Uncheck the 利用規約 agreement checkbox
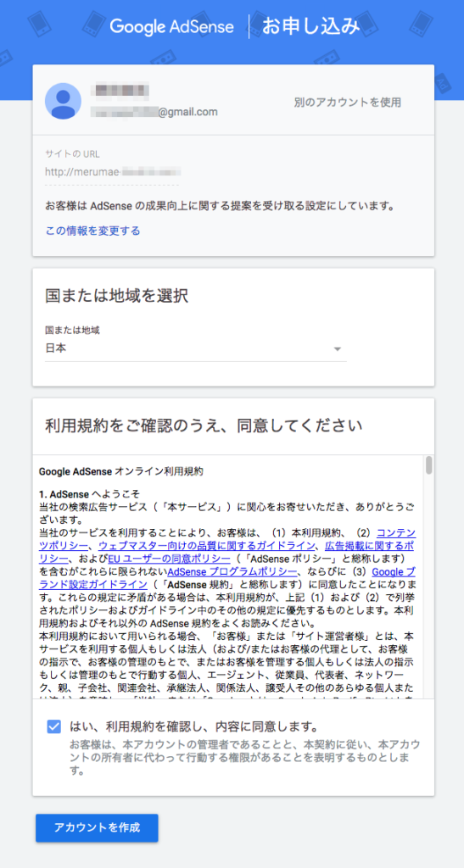This screenshot has height=868, width=464. tap(53, 726)
